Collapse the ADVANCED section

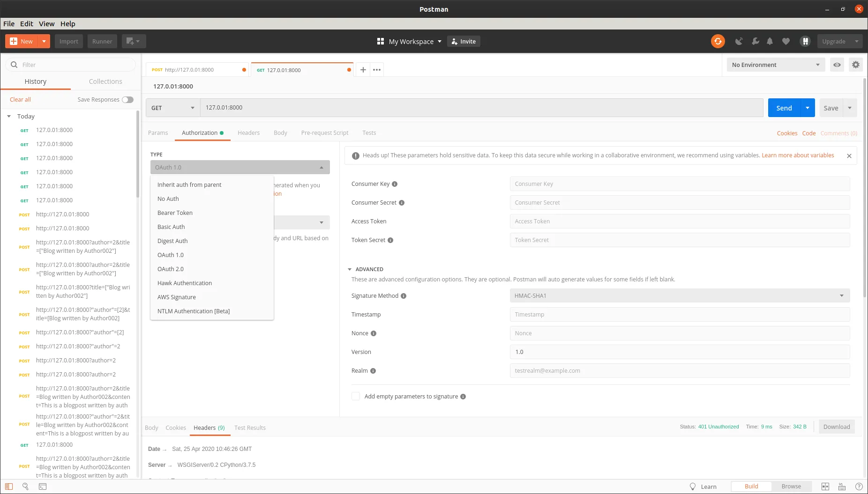coord(350,269)
